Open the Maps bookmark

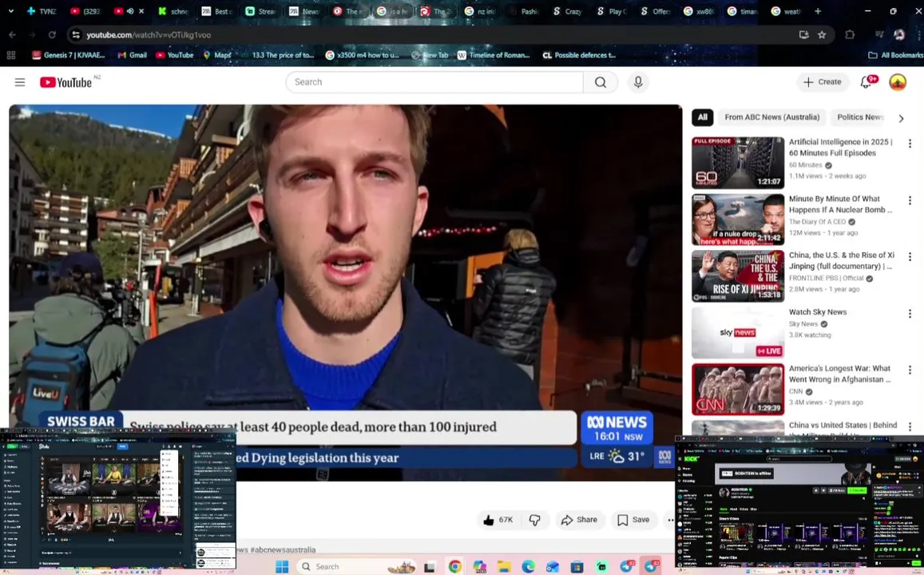tap(217, 55)
